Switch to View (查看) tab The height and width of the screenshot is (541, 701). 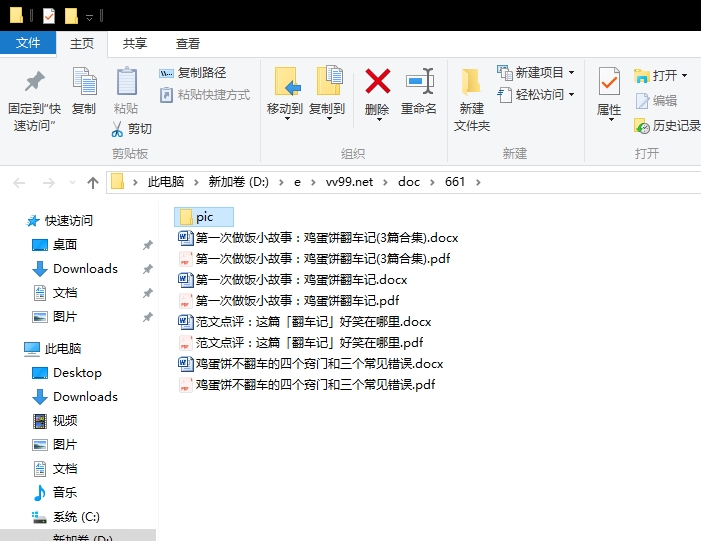[187, 44]
